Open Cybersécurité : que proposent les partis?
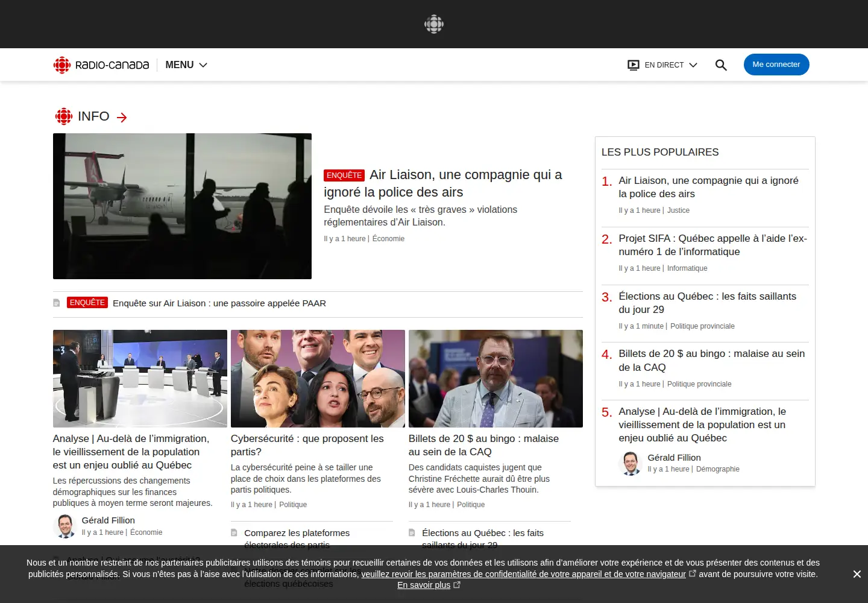Screen dimensions: 868x603 pos(307,445)
